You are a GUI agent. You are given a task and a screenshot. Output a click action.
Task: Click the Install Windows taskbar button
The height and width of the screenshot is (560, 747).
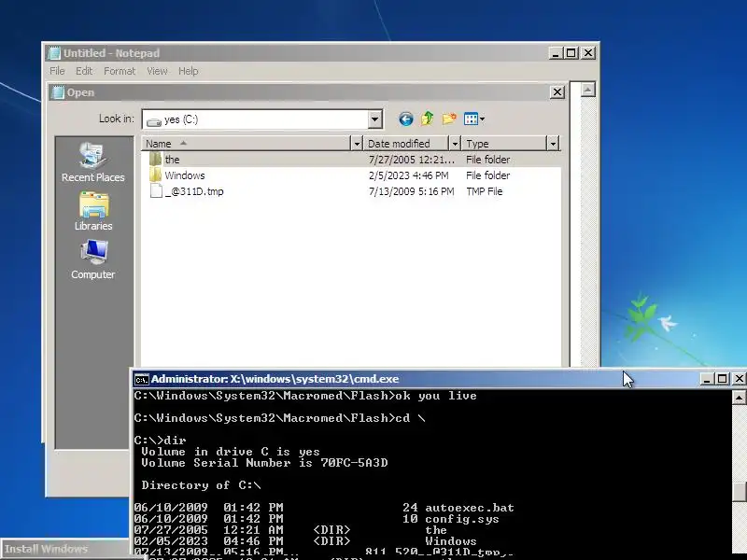point(65,549)
